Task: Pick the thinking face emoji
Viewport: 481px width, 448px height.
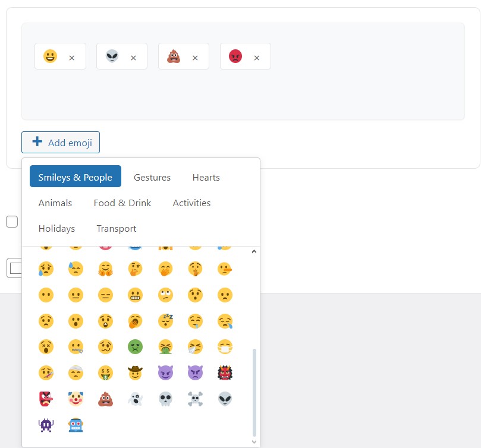Action: coord(135,269)
